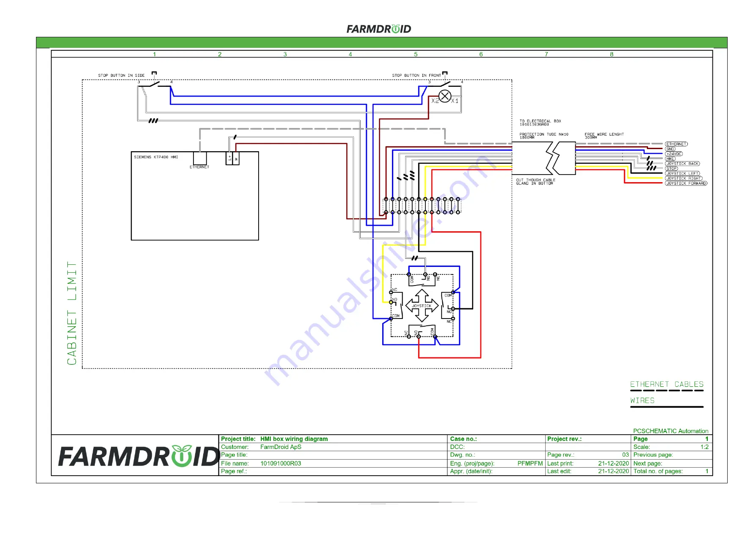The width and height of the screenshot is (756, 535).
Task: Select the 'WIRES' legend label
Action: 642,400
